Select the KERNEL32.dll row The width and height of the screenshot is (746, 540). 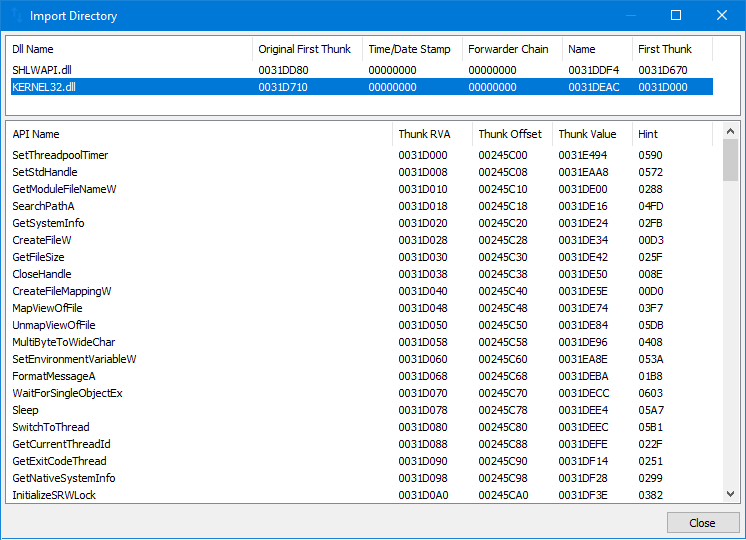[362, 87]
